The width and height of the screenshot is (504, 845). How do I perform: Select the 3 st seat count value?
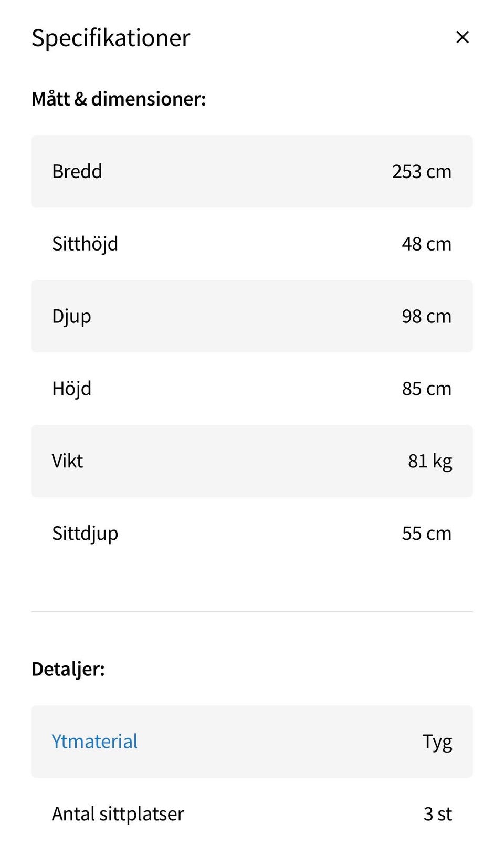point(437,813)
